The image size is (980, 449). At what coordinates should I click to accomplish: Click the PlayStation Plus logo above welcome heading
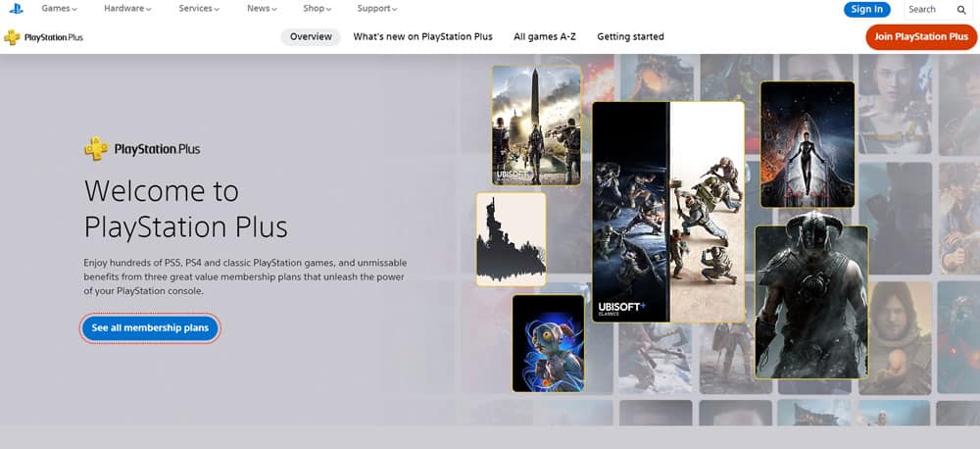coord(142,150)
